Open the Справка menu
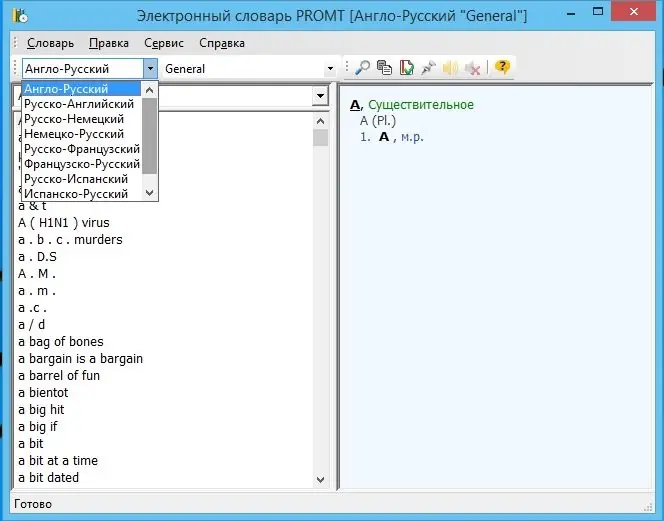This screenshot has width=664, height=521. click(222, 43)
